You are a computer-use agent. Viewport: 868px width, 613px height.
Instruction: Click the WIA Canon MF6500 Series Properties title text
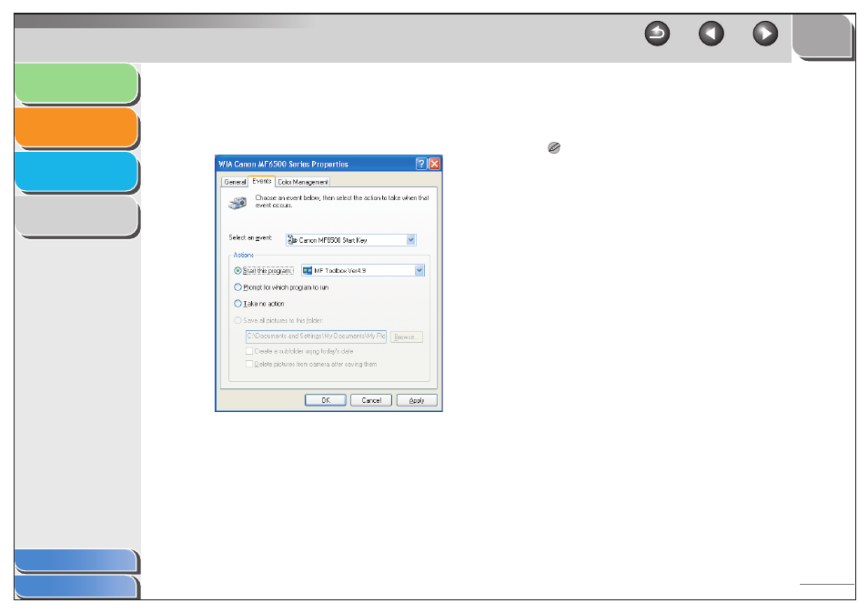[284, 165]
